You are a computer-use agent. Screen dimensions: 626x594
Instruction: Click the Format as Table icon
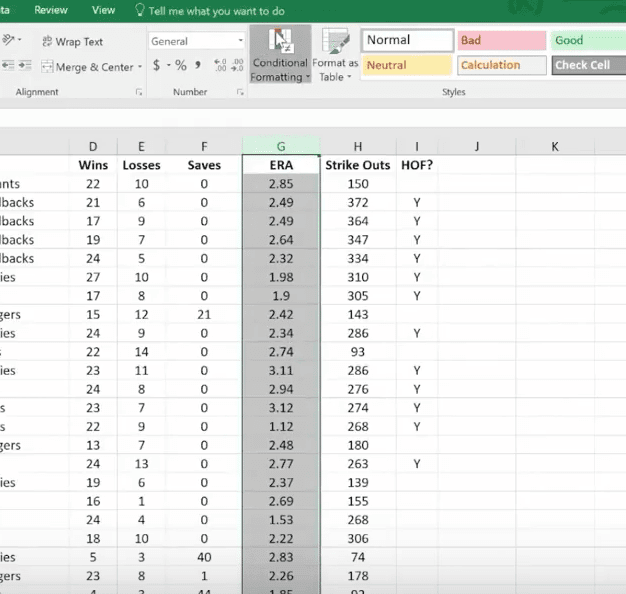coord(335,55)
